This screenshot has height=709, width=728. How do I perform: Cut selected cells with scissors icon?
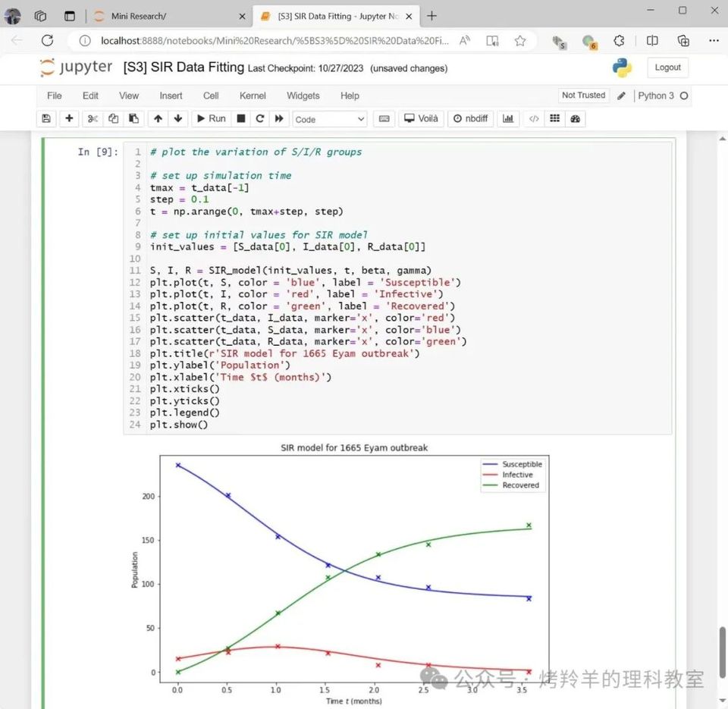93,119
